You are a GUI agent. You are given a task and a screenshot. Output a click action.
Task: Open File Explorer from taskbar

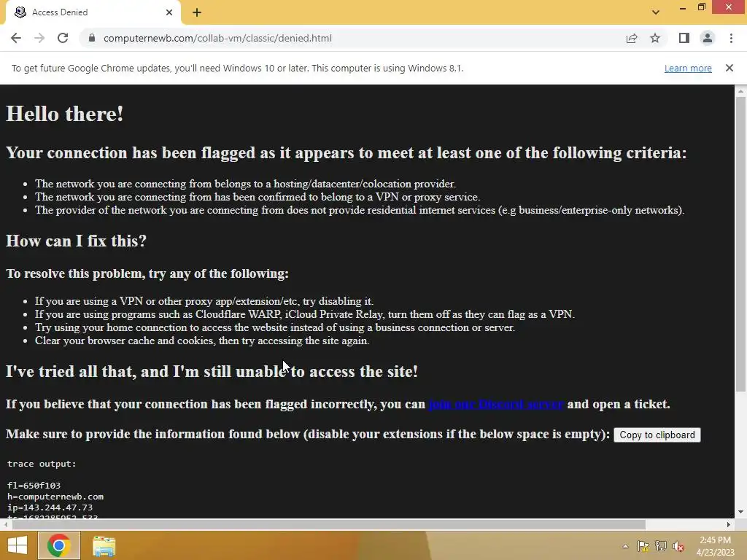[104, 545]
